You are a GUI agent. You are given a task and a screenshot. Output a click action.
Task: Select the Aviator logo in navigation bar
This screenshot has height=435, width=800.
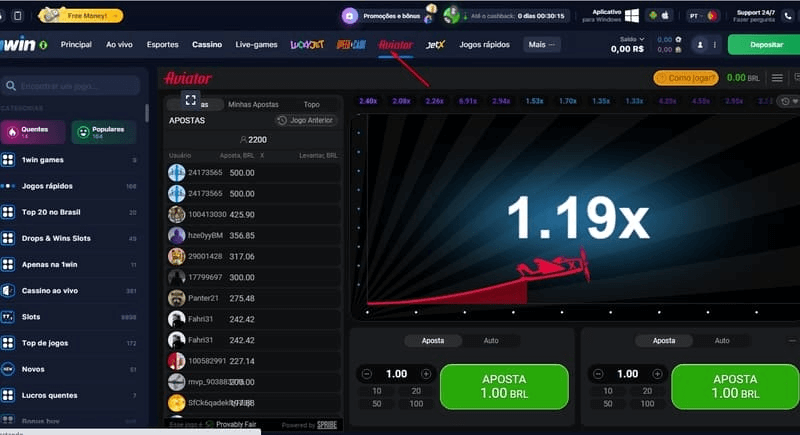pos(395,45)
